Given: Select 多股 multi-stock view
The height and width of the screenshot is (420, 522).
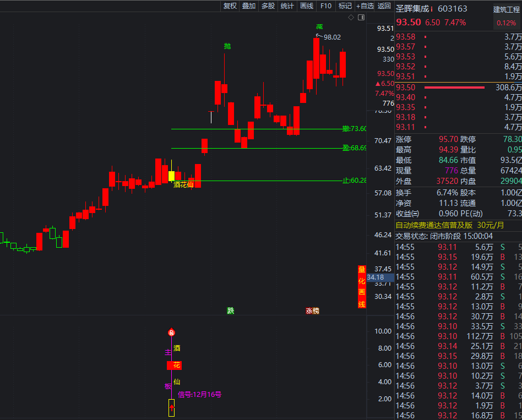Looking at the screenshot, I should tap(268, 6).
